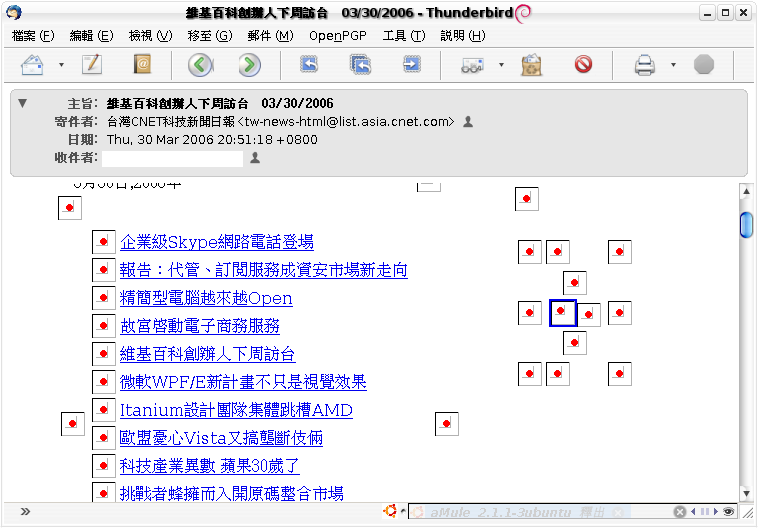The height and width of the screenshot is (528, 758).
Task: Open the 說明 (H) menu
Action: [x=463, y=36]
